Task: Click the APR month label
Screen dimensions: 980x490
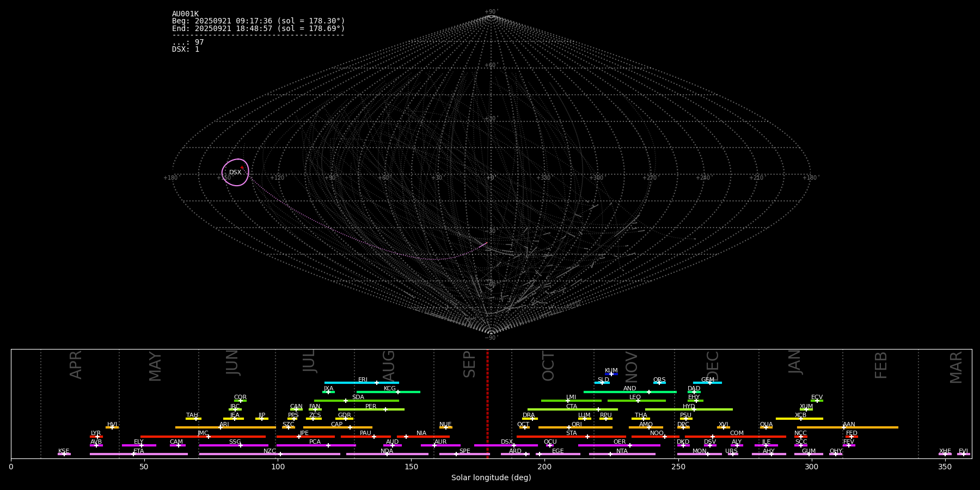Action: click(x=76, y=365)
